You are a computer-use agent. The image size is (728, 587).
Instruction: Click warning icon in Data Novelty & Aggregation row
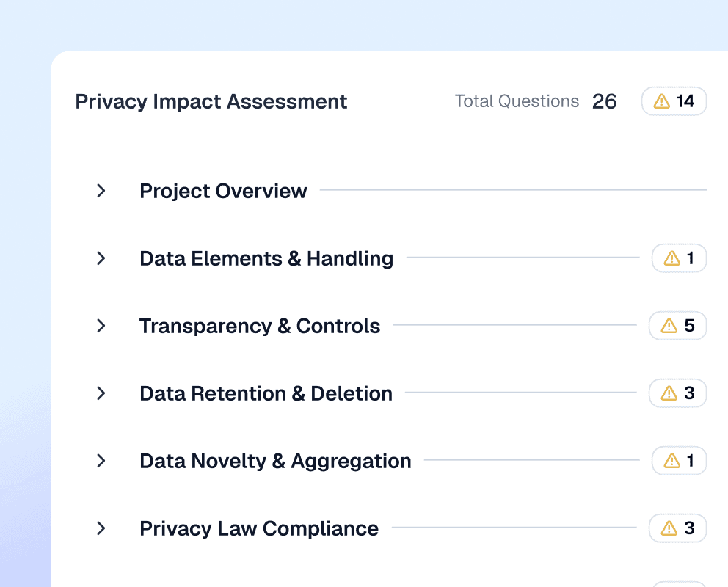coord(672,461)
